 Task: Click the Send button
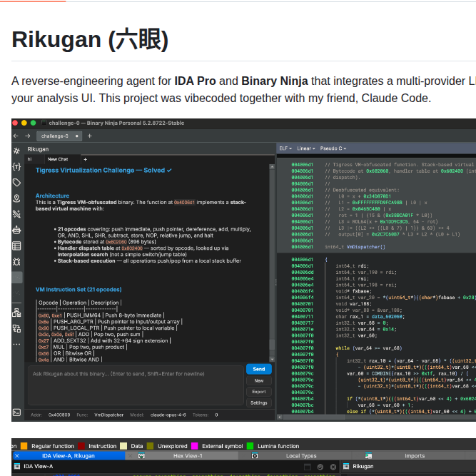pyautogui.click(x=259, y=369)
